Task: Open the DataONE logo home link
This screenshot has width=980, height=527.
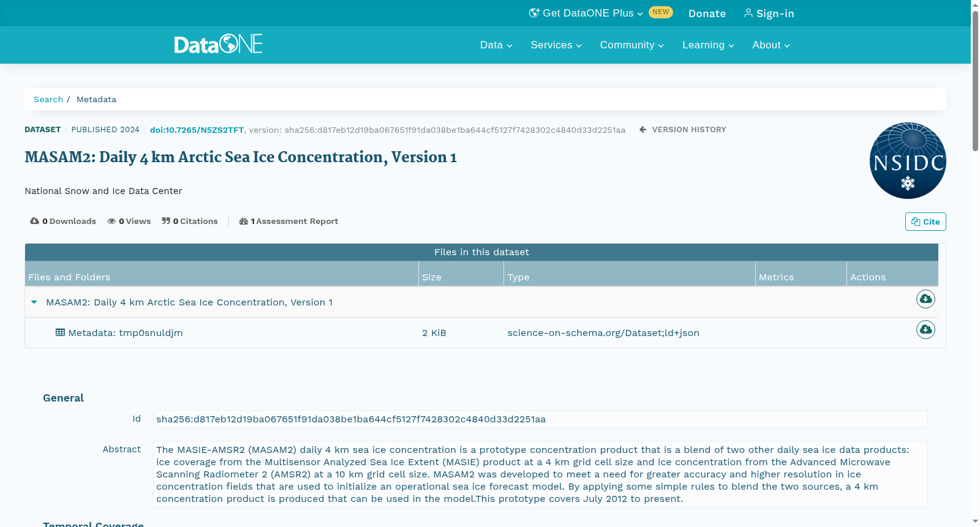Action: 218,44
